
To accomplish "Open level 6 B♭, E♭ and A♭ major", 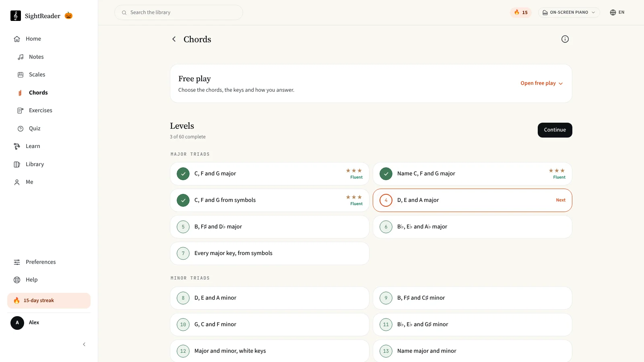I will (472, 227).
